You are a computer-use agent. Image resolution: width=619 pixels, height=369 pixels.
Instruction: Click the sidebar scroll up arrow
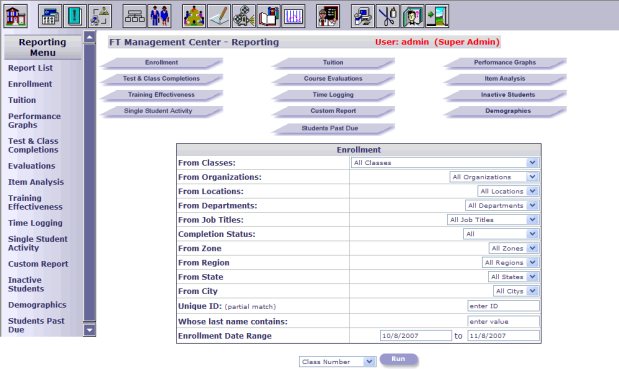click(90, 37)
